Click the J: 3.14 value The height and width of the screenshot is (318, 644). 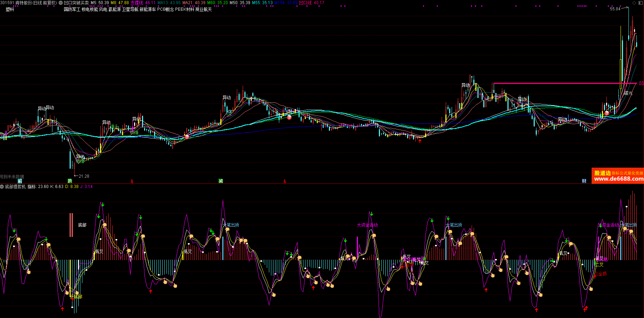click(86, 187)
